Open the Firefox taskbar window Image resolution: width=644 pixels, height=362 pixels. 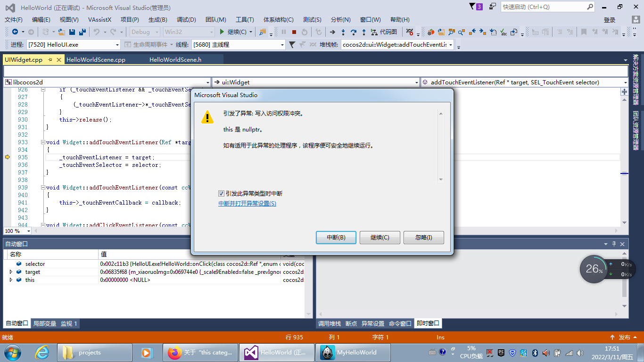point(201,352)
